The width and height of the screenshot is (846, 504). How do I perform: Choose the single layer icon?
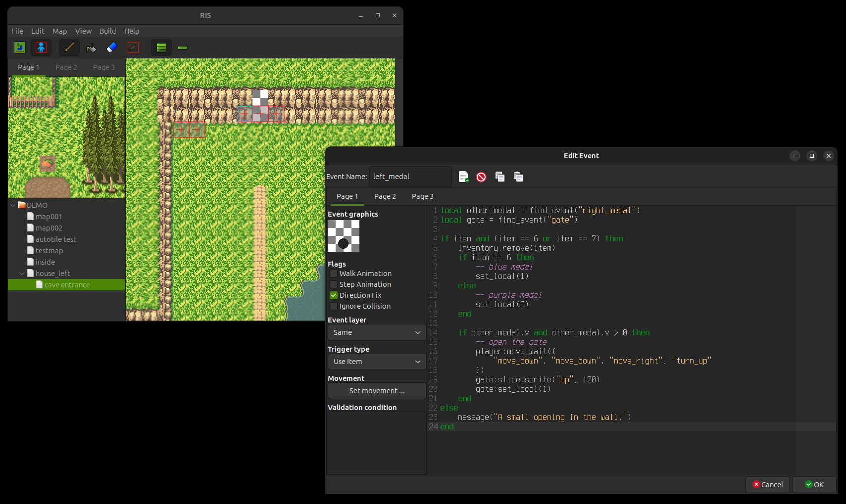183,47
